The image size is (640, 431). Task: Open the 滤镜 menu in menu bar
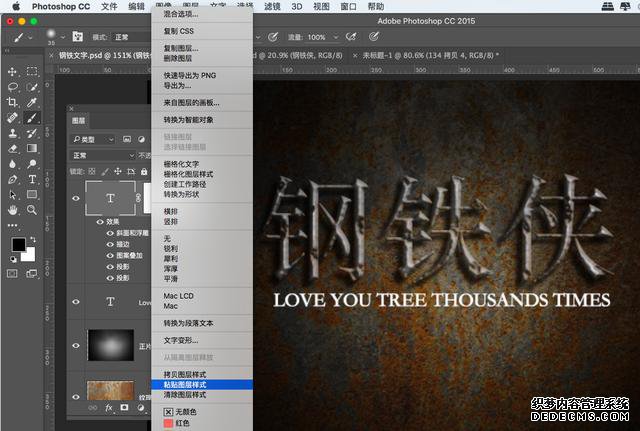[x=272, y=7]
